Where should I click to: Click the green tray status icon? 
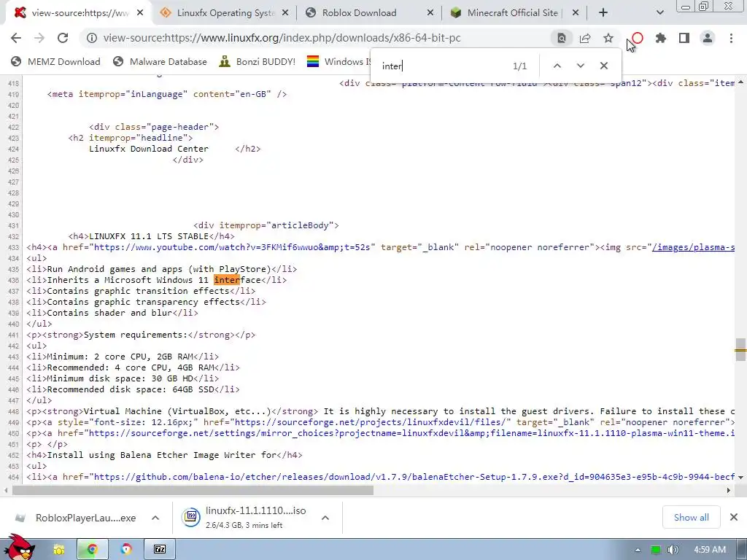pos(656,550)
